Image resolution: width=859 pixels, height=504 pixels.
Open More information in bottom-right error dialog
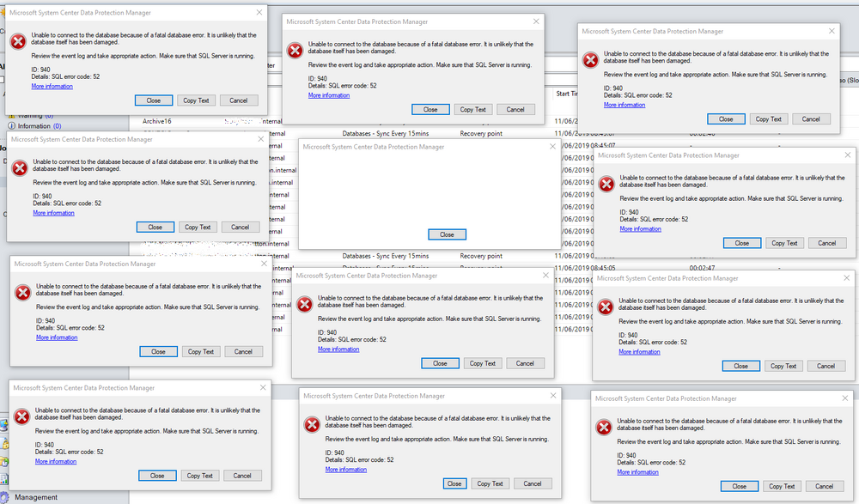[637, 471]
